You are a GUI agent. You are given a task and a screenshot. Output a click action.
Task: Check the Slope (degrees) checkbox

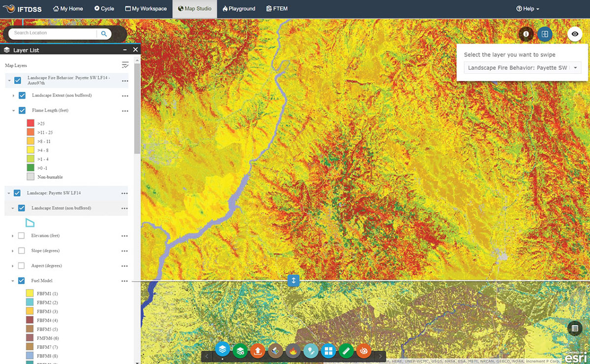(21, 251)
